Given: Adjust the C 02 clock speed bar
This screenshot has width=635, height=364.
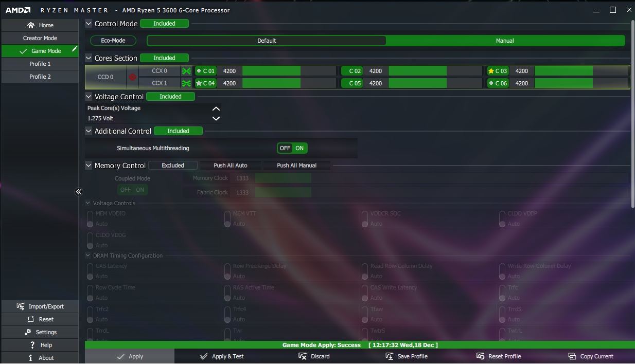Looking at the screenshot, I should [x=436, y=71].
